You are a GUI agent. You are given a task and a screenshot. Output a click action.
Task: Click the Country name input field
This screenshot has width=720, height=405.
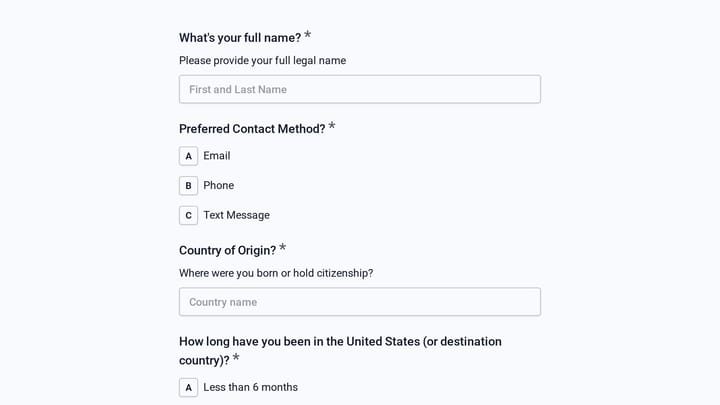click(360, 302)
